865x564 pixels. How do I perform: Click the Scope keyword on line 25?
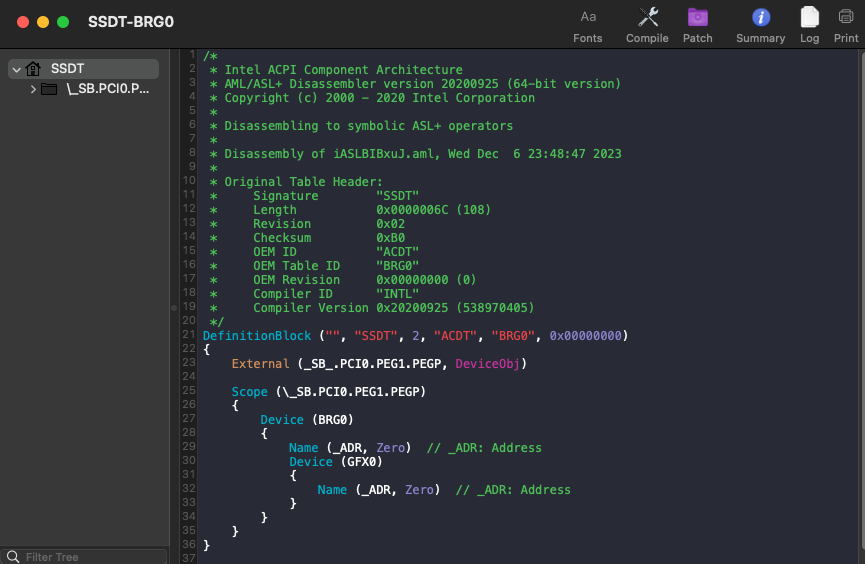[249, 392]
